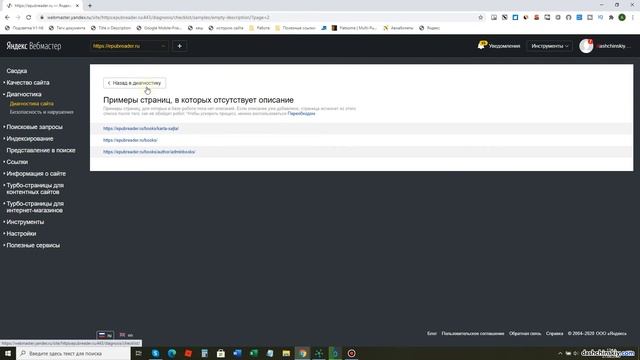Click Назад в диагностику button
Screen dimensions: 640x360
click(134, 83)
